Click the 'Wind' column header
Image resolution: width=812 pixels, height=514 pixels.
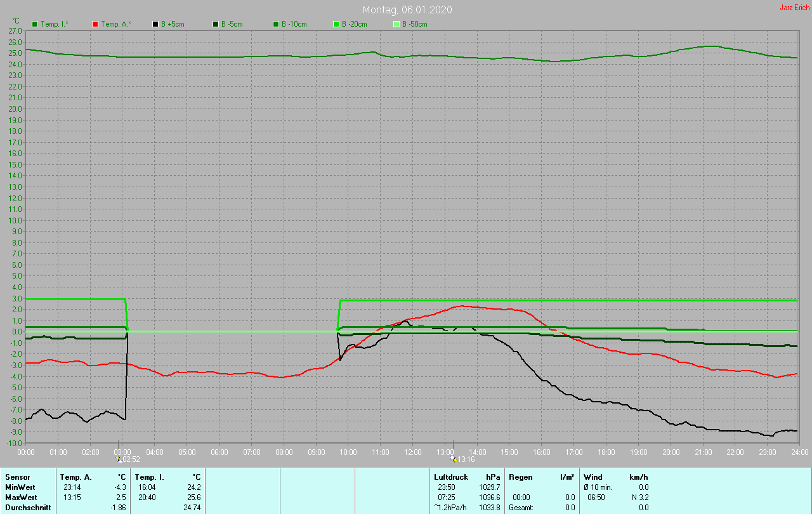point(593,477)
